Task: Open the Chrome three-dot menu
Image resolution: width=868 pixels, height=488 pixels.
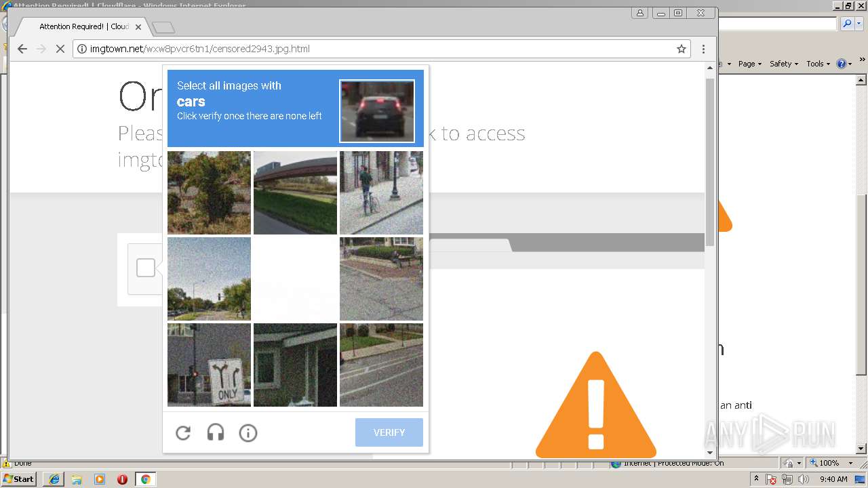Action: point(703,49)
